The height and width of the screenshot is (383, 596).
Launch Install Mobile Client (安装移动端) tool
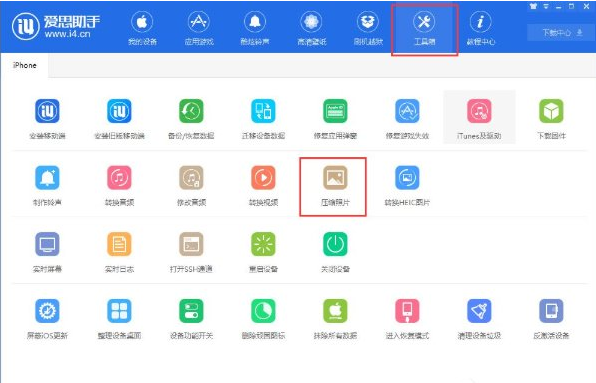coord(47,119)
